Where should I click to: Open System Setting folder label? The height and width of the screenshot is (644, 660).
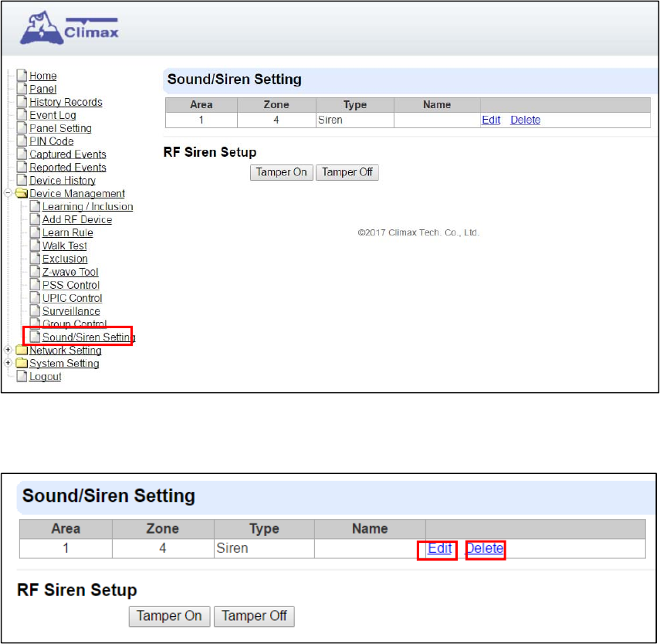pyautogui.click(x=64, y=363)
